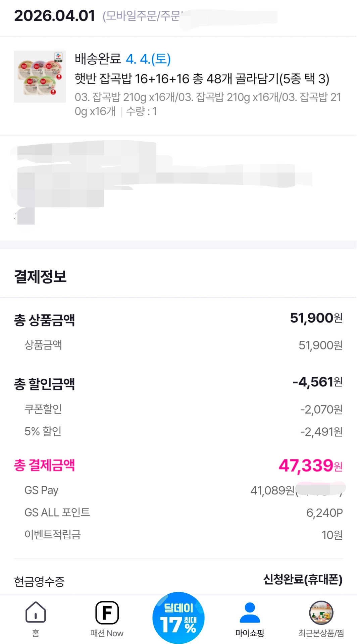
Task: Tap the order date 2026.04.01 header
Action: 55,16
